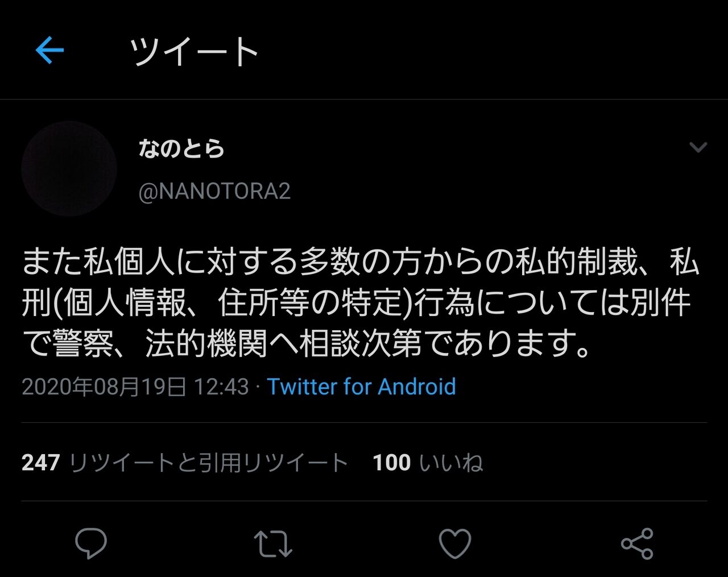
Task: View the 247 retweets and quote retweets list
Action: coord(185,462)
